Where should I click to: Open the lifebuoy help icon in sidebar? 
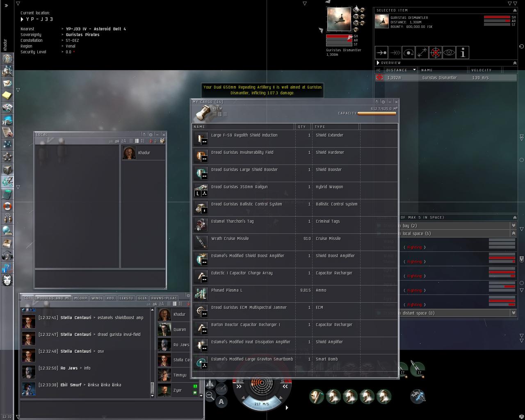pos(7,206)
